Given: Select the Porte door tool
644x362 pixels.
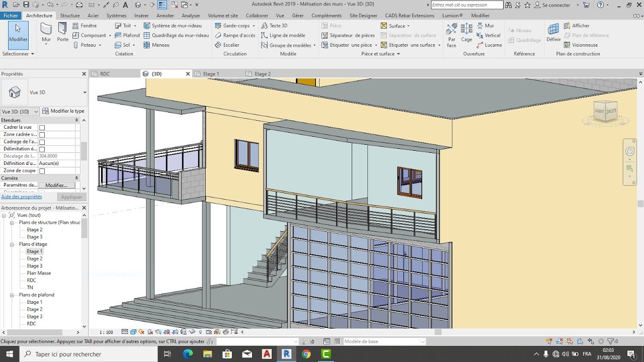Looking at the screenshot, I should click(63, 33).
